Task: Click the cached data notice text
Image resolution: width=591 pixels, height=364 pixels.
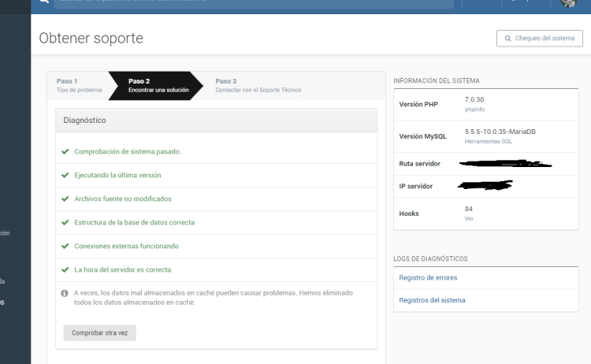Action: (214, 298)
